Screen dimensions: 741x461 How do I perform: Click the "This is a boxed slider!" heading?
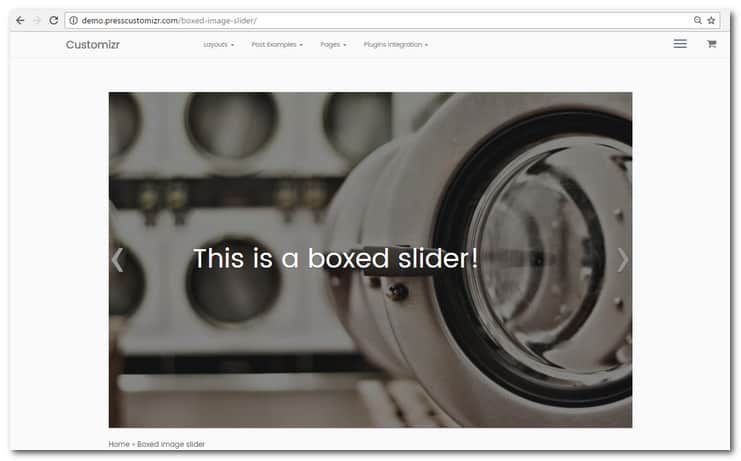pyautogui.click(x=335, y=259)
